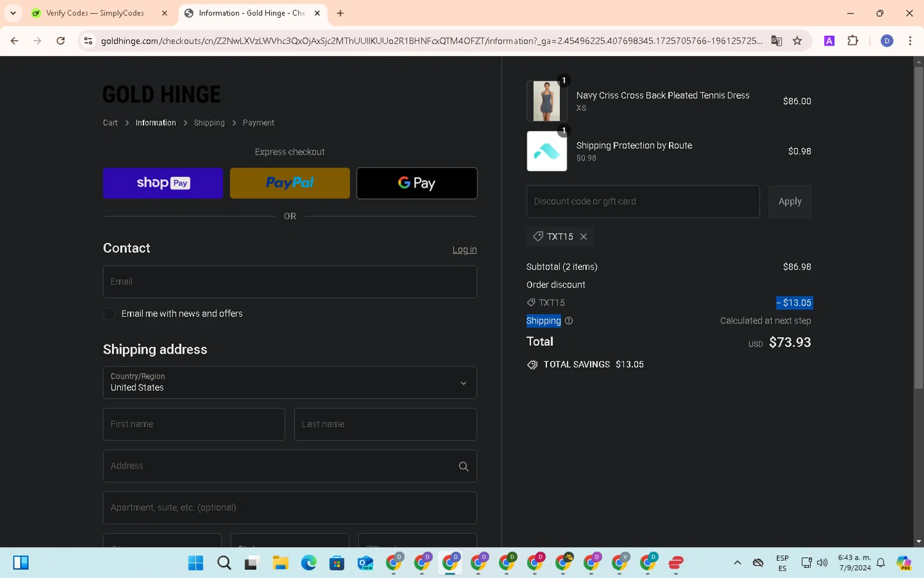
Task: Open the notification bell in system tray
Action: (881, 563)
